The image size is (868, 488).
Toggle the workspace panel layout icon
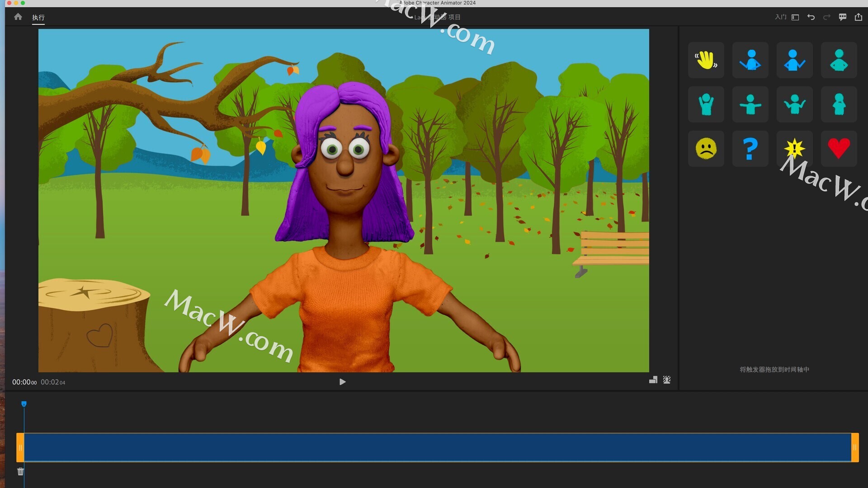click(795, 17)
